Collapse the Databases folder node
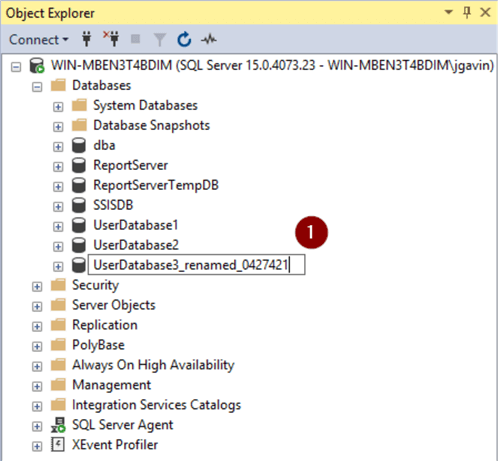498x461 pixels. coord(37,87)
